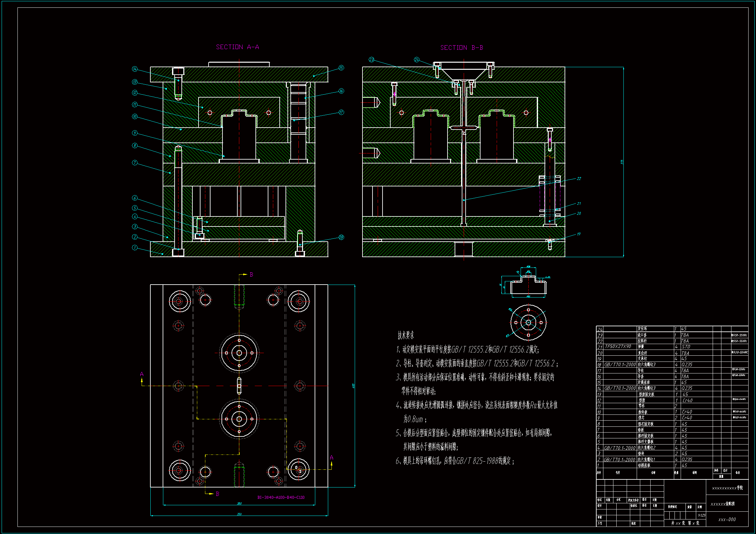The image size is (756, 534).
Task: Click the 1:1.25 scale value
Action: coord(701,515)
